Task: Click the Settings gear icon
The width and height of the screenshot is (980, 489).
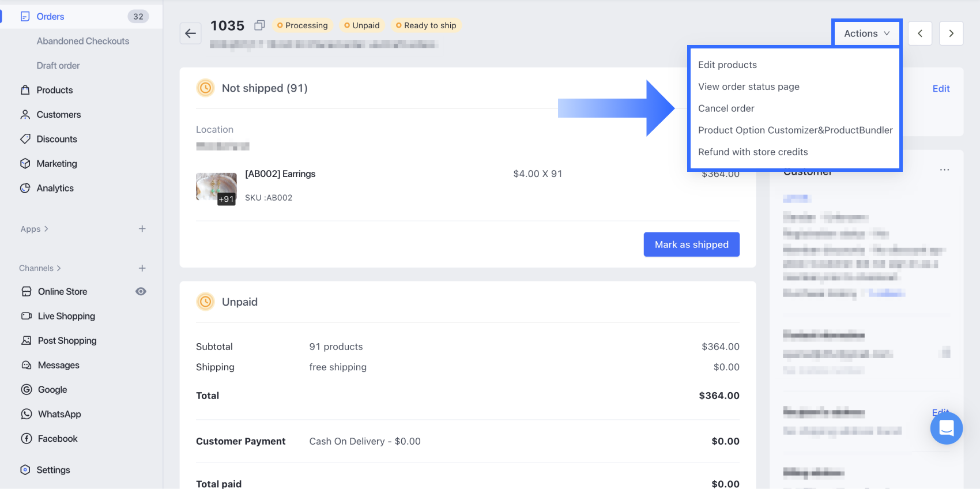Action: (25, 470)
